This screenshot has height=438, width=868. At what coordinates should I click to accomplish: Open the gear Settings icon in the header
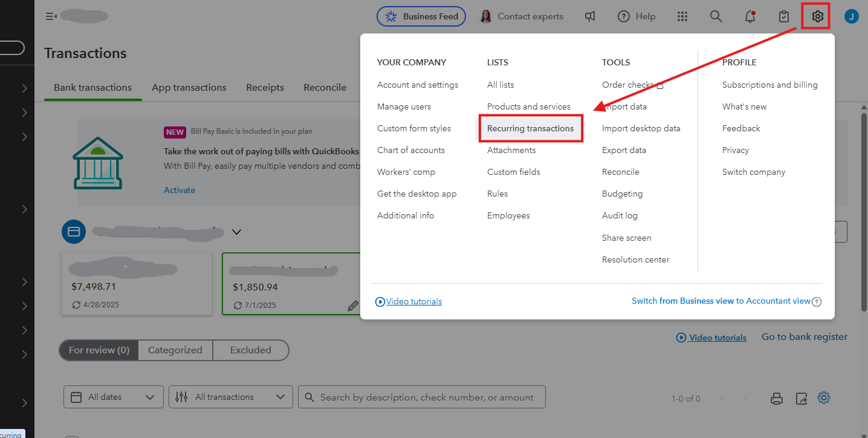coord(817,16)
